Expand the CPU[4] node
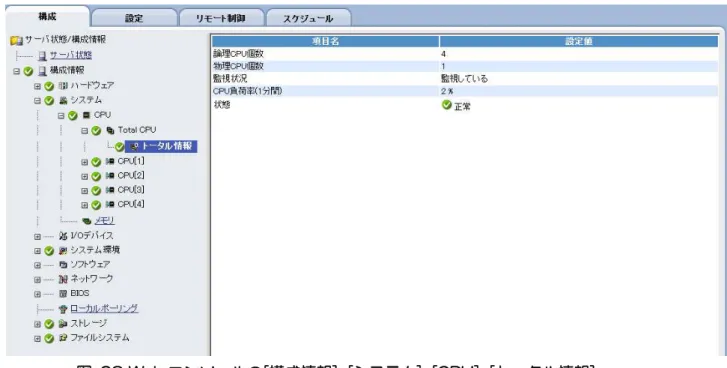 pyautogui.click(x=84, y=205)
